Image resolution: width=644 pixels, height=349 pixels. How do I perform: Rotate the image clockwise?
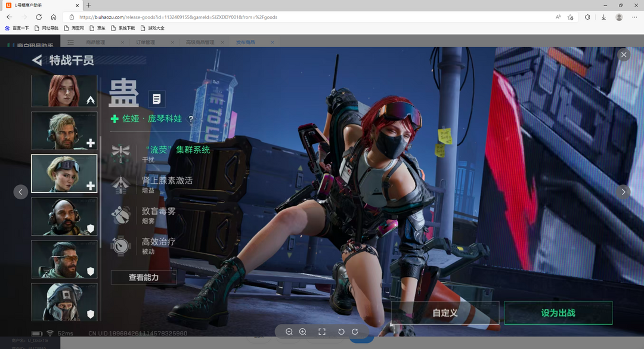coord(355,332)
